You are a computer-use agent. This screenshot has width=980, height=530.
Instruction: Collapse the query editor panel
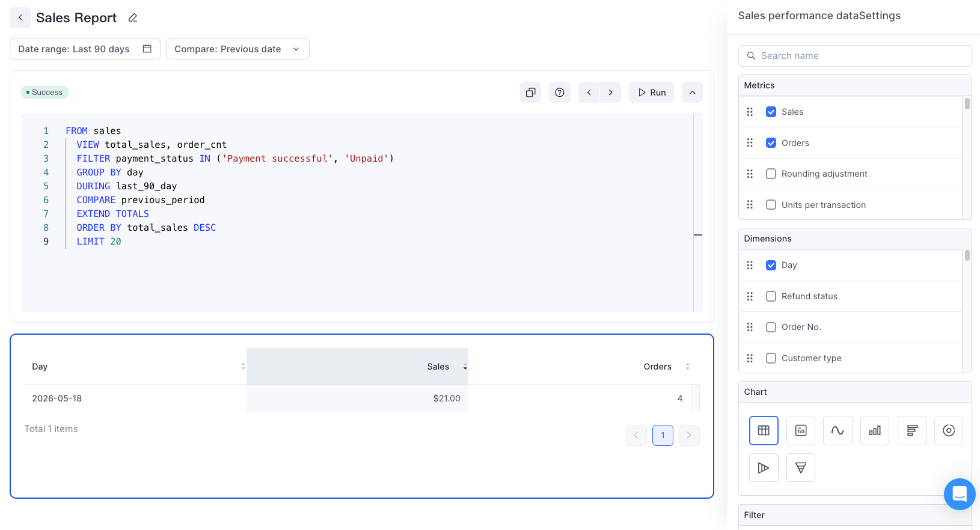coord(692,93)
